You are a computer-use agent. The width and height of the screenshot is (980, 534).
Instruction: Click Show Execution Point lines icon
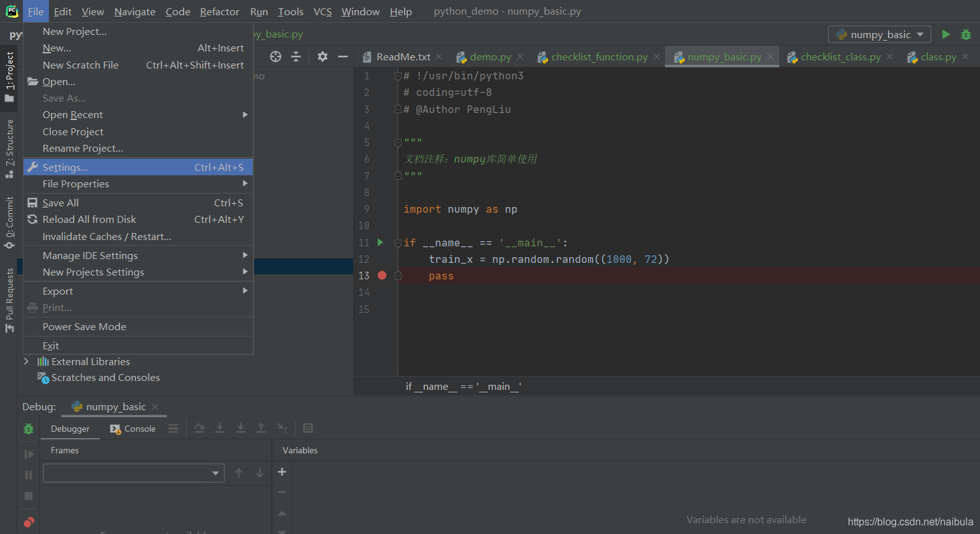coord(173,428)
